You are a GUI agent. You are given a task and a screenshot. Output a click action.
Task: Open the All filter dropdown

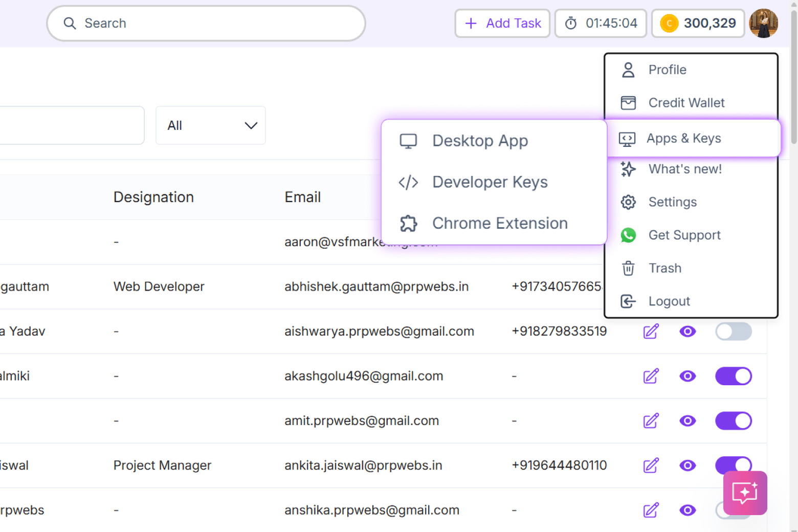pos(211,125)
